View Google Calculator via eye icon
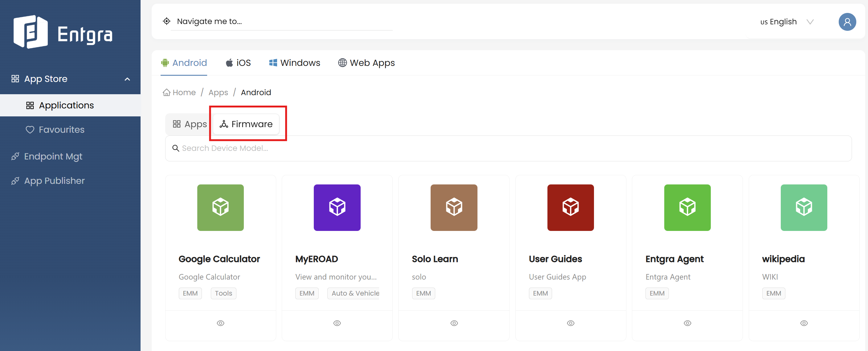Image resolution: width=868 pixels, height=351 pixels. click(x=220, y=323)
